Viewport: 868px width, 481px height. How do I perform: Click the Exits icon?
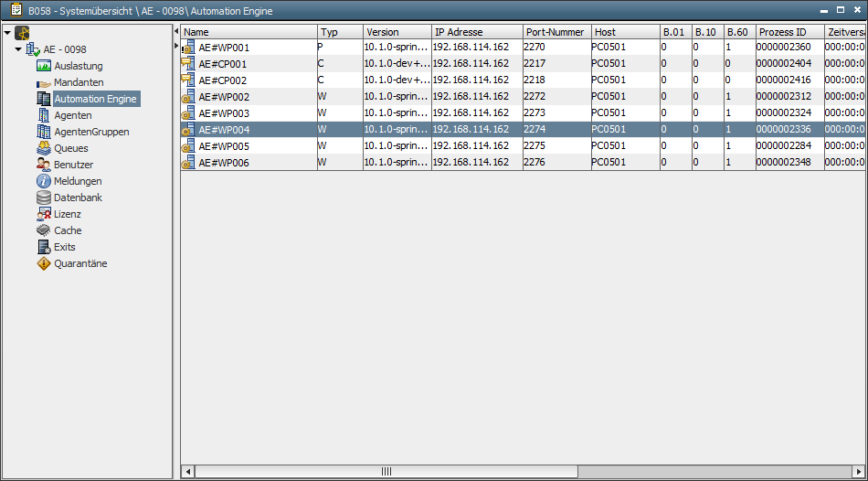coord(44,247)
